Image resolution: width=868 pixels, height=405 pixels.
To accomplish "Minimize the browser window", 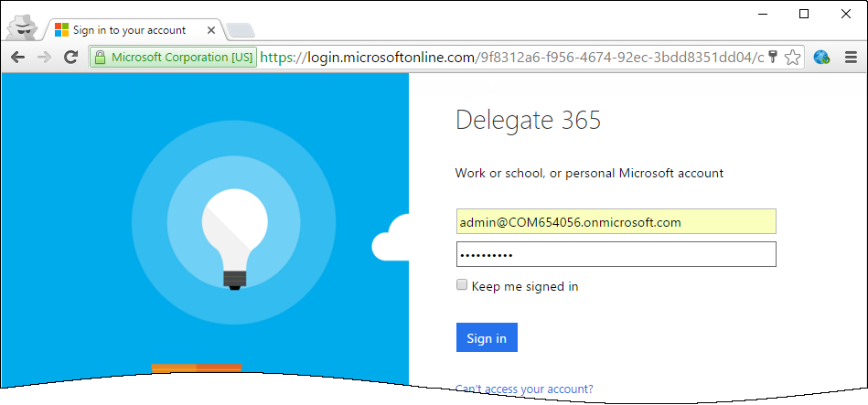I will coord(763,15).
